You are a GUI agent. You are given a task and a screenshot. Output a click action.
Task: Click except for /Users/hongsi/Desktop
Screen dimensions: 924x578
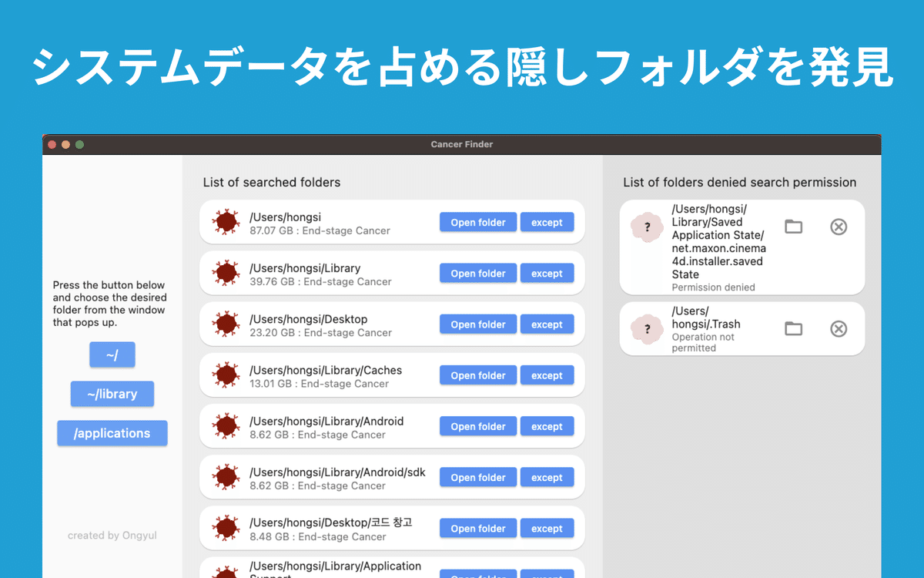pos(547,324)
